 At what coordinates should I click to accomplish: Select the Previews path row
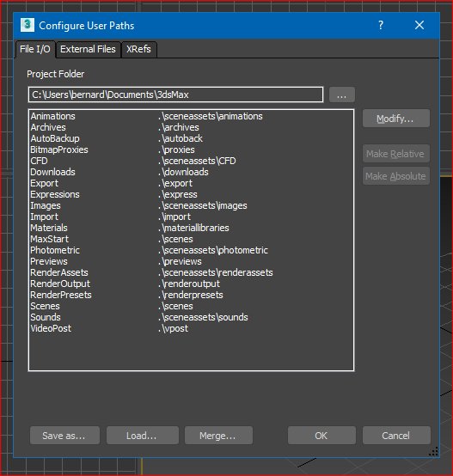pos(192,261)
